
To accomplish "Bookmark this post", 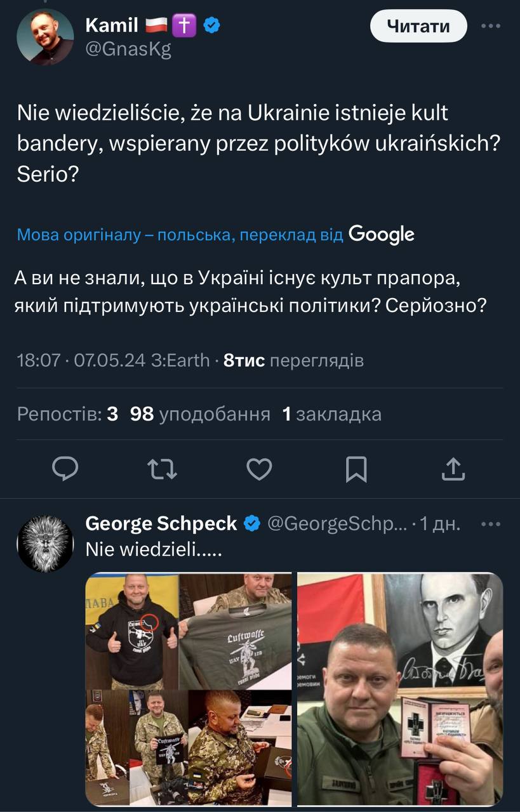I will 356,469.
